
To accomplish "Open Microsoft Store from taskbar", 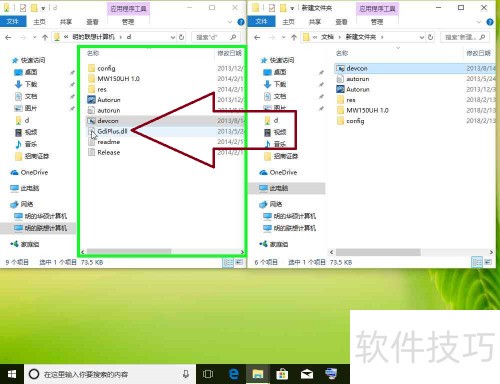I will [x=282, y=374].
